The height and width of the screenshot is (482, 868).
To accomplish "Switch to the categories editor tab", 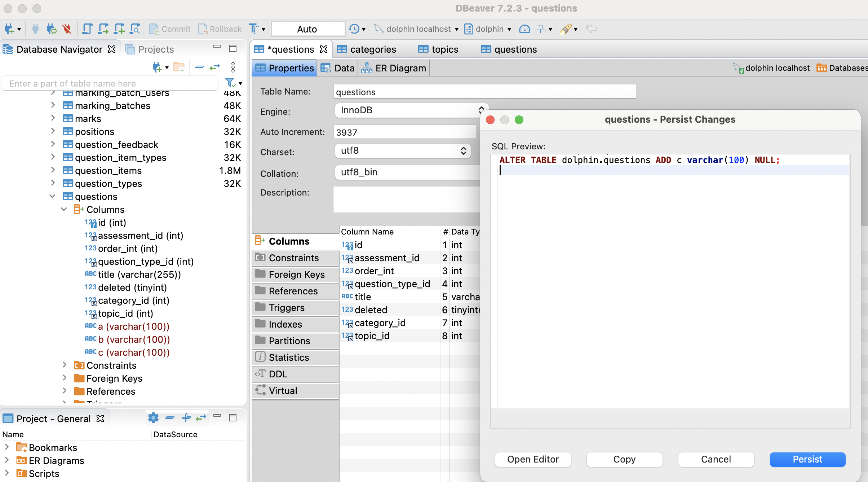I will (366, 49).
